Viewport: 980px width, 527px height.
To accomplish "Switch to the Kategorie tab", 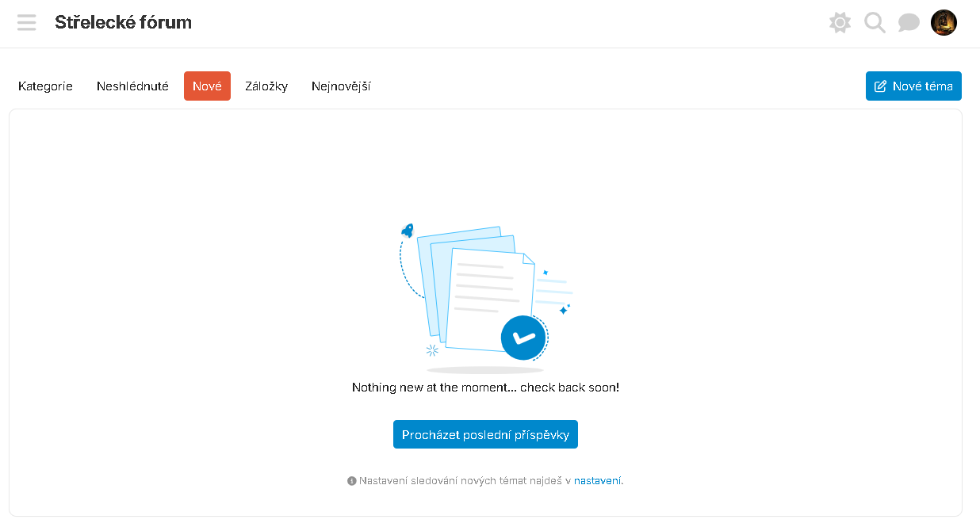I will click(x=45, y=86).
